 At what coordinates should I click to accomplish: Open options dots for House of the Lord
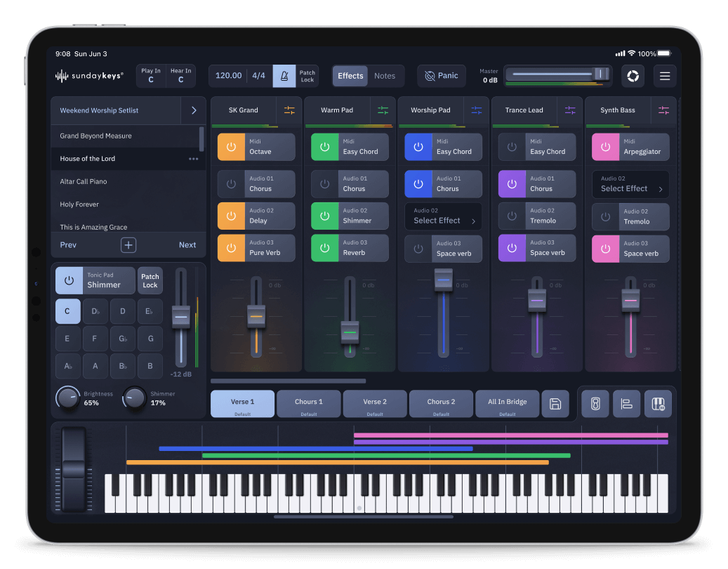(x=193, y=159)
